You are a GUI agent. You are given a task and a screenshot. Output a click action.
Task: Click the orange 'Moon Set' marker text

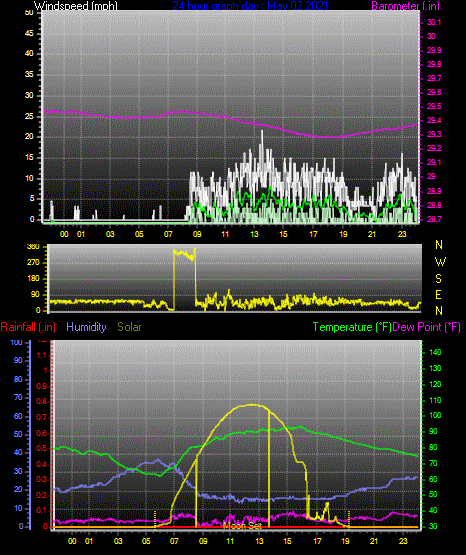pyautogui.click(x=242, y=526)
